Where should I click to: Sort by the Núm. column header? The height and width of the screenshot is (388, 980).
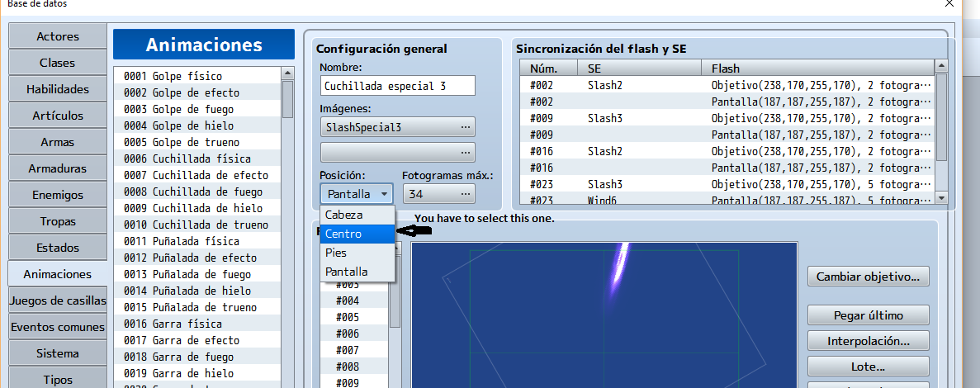(549, 68)
